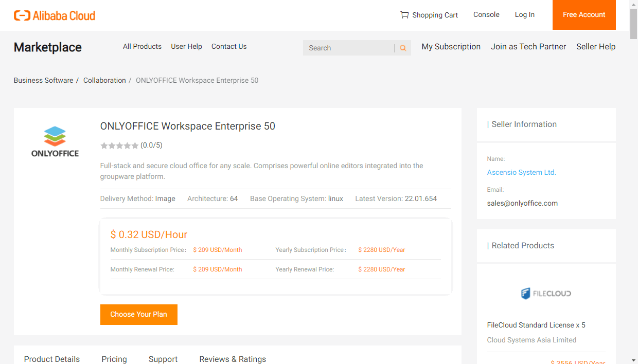Click the ONLYOFFICE product logo

click(55, 142)
